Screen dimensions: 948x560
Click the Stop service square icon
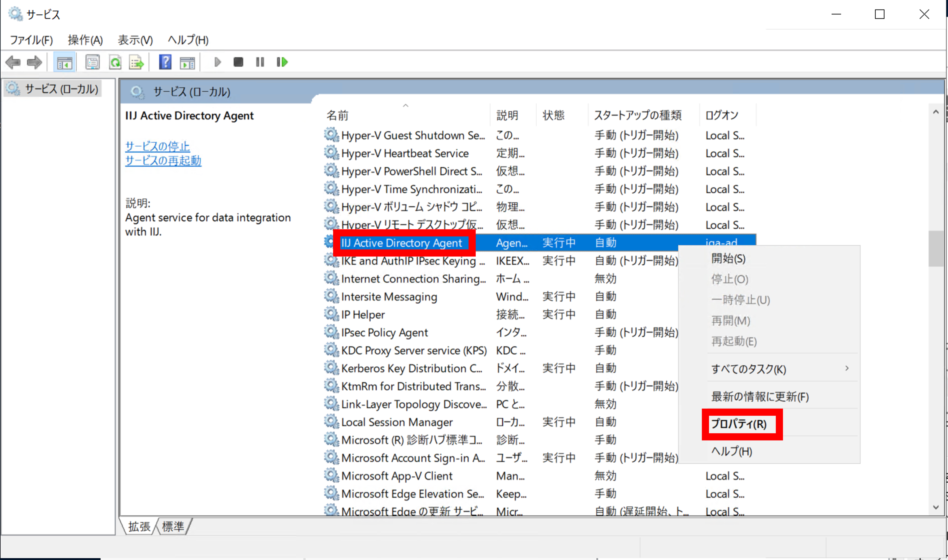click(238, 62)
